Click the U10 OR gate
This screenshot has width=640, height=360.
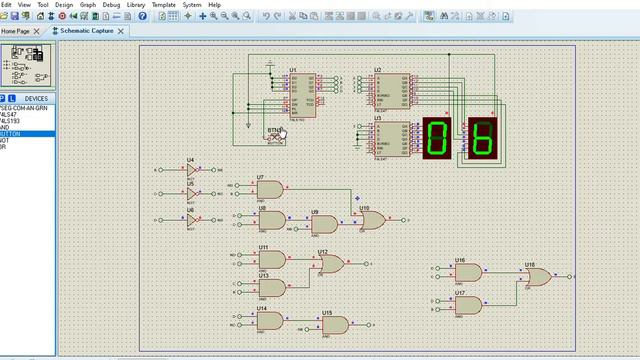tap(373, 220)
